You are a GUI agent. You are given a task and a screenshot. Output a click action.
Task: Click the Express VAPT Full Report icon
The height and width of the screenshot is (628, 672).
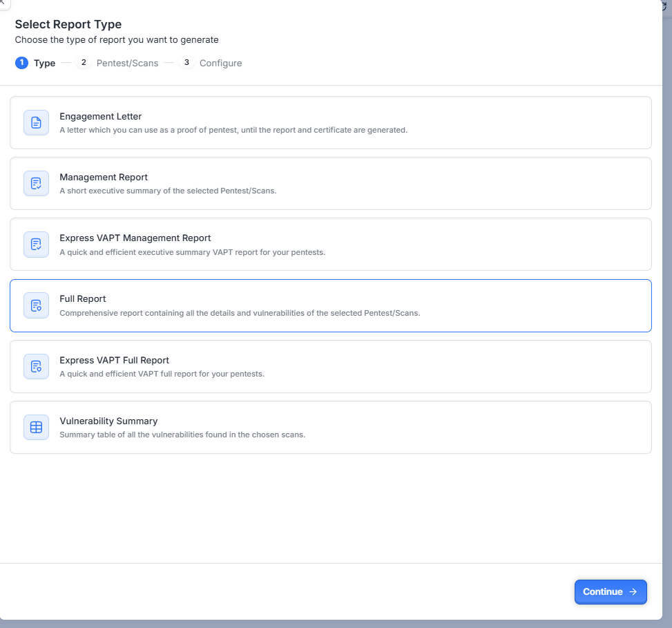[x=36, y=367]
